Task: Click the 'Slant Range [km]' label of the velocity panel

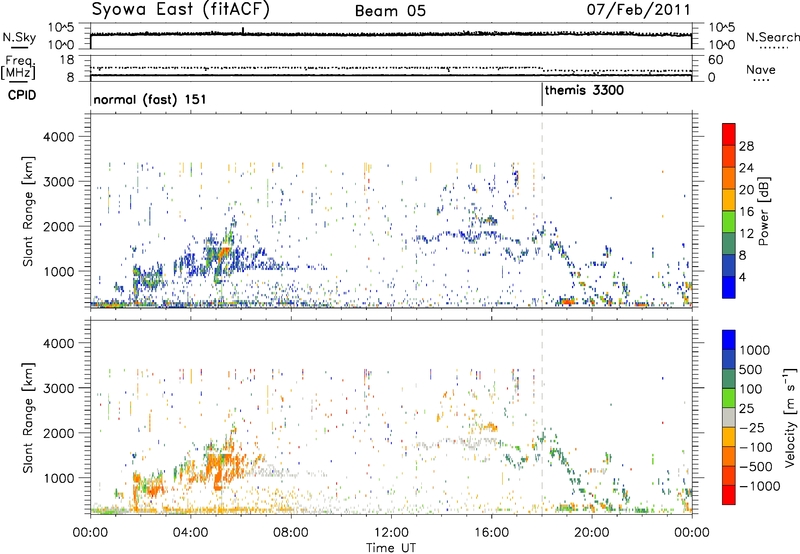Action: 28,417
